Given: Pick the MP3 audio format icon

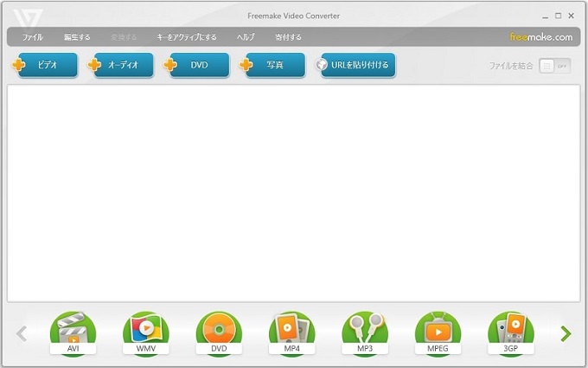Looking at the screenshot, I should [365, 333].
